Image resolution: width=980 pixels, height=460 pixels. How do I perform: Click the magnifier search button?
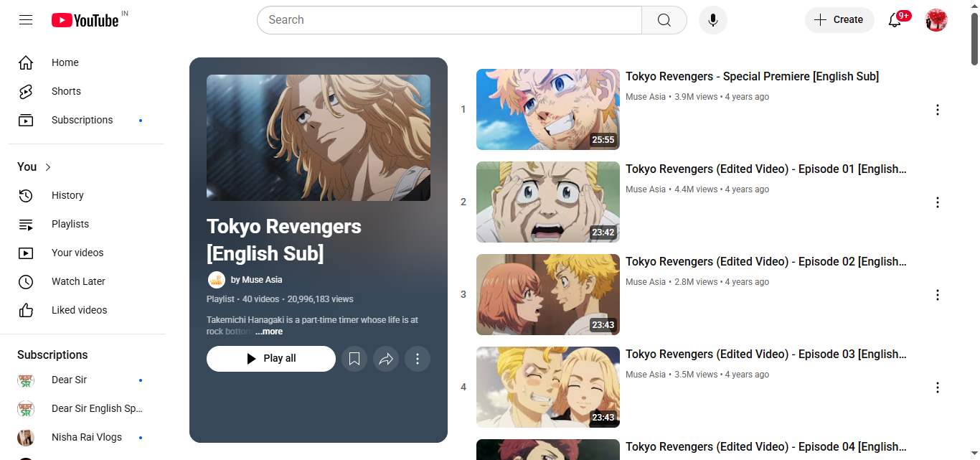[664, 20]
